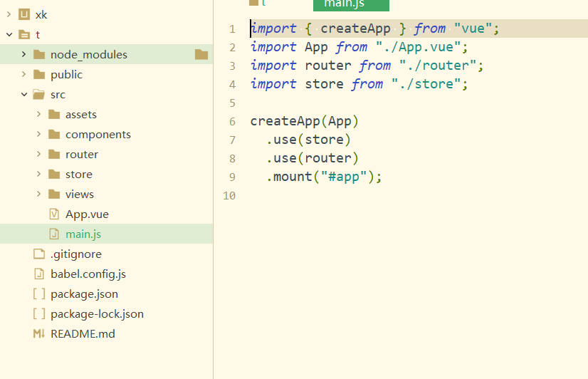
Task: Click the "./App.vue" string on line 2
Action: point(418,47)
